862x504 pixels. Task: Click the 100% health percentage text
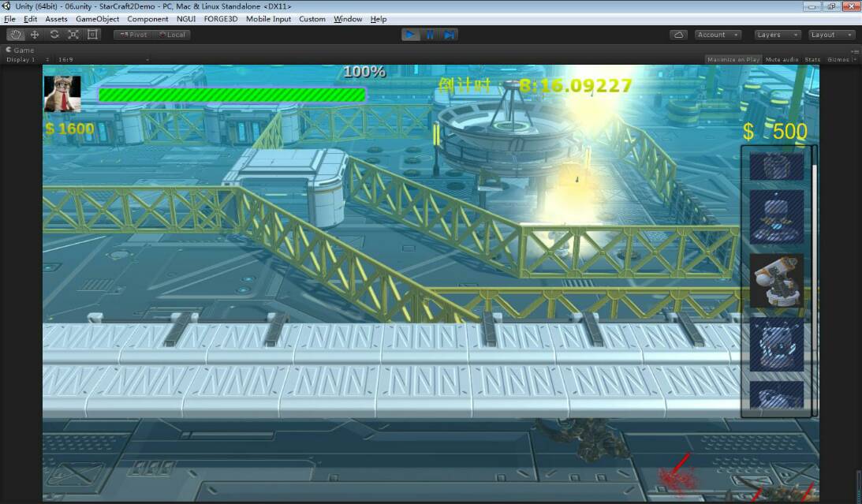[364, 72]
